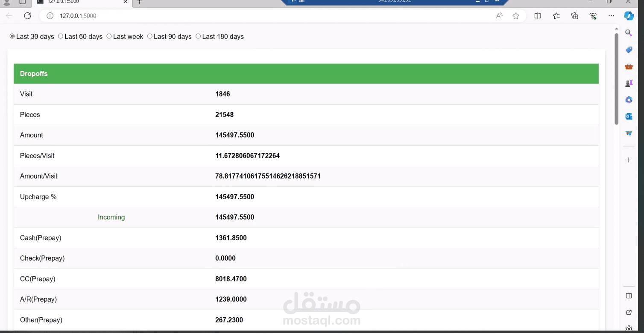Click the value 0.0000
Screen dimensions: 644x334
click(x=225, y=258)
